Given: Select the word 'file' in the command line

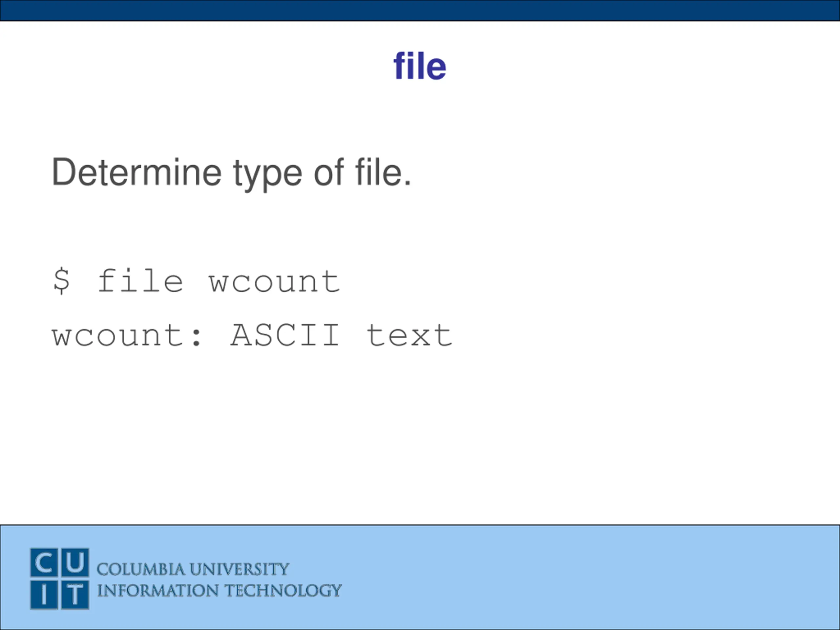Looking at the screenshot, I should [x=141, y=280].
